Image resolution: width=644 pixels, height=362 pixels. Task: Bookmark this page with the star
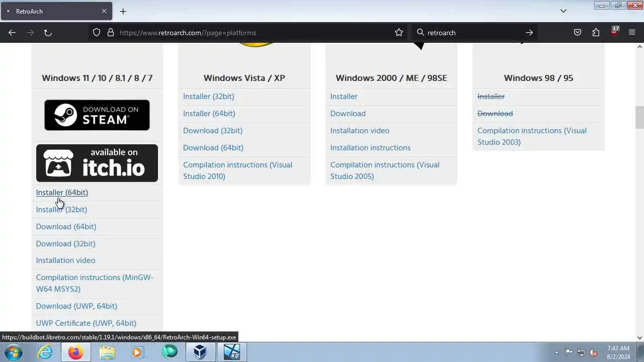(399, 33)
